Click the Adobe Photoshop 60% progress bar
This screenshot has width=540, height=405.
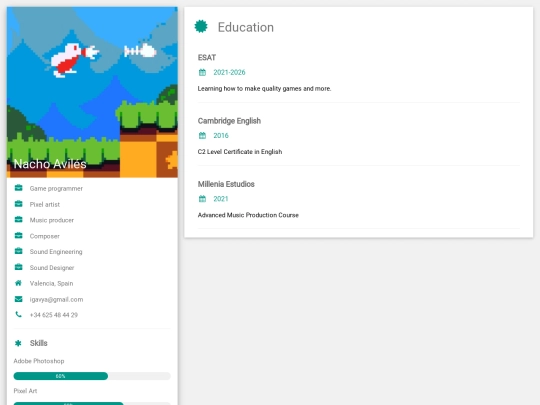(92, 376)
